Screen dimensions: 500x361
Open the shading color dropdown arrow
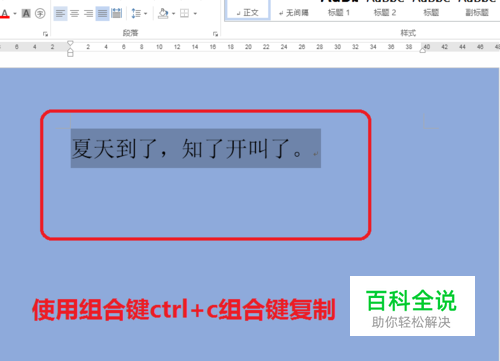click(173, 14)
